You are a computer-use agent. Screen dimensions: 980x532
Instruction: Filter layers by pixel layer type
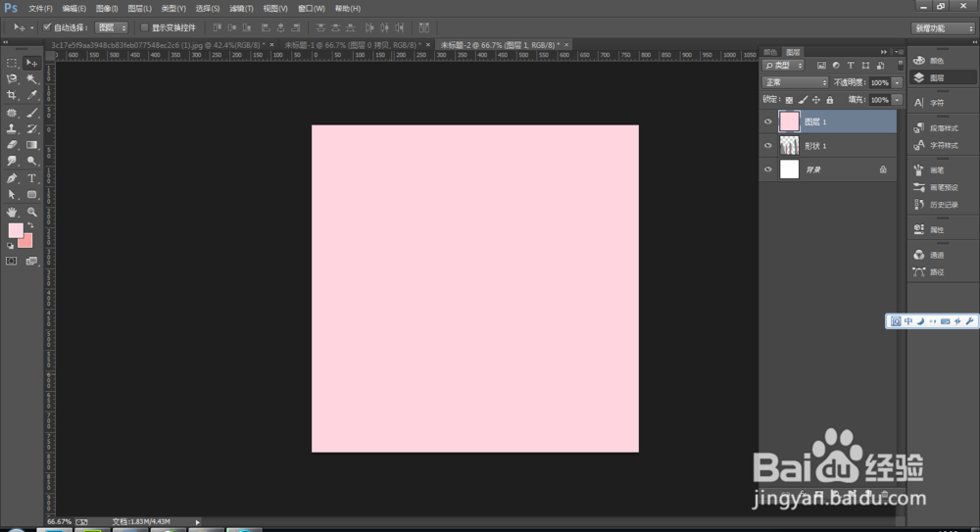(x=821, y=65)
